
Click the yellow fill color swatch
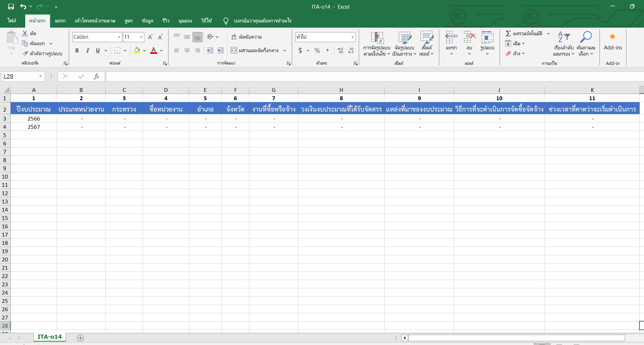pyautogui.click(x=137, y=50)
